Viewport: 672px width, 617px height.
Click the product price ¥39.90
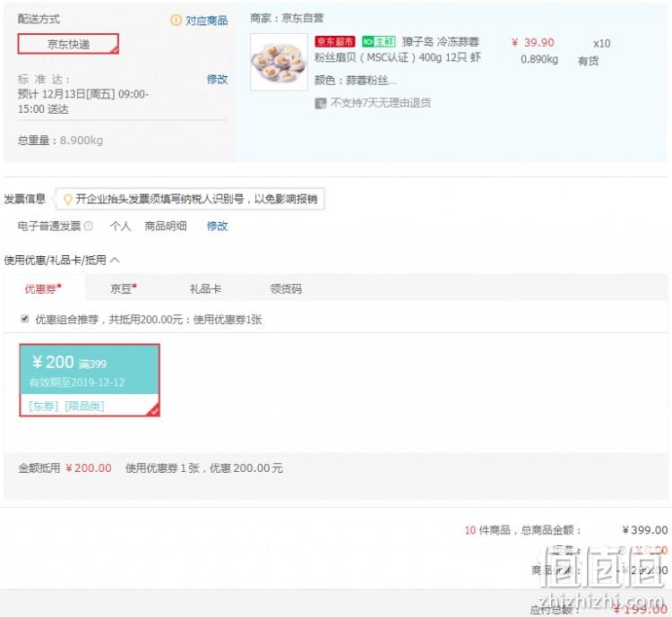pos(533,42)
